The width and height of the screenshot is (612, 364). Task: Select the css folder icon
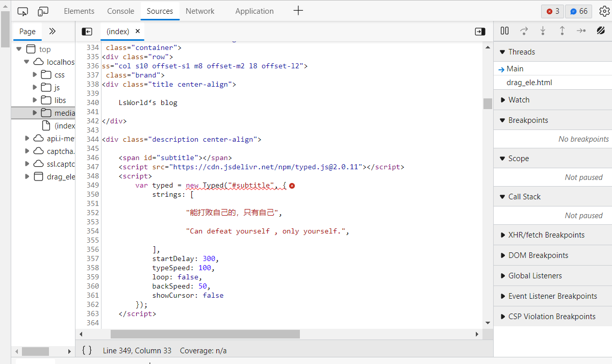[x=46, y=74]
